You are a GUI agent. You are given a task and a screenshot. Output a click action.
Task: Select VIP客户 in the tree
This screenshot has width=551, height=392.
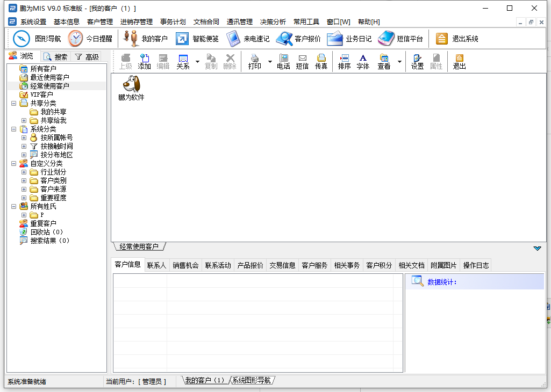(x=41, y=95)
